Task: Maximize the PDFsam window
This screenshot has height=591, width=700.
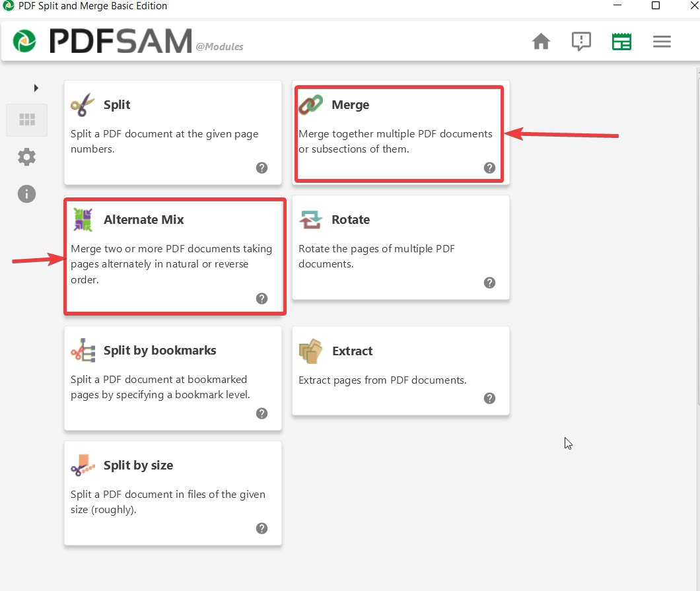Action: (x=656, y=5)
